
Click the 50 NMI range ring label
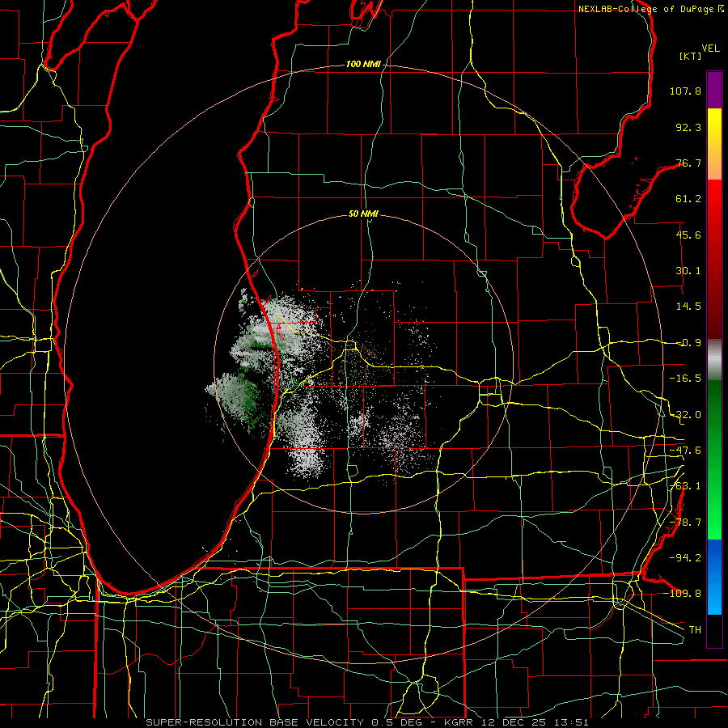click(x=363, y=214)
